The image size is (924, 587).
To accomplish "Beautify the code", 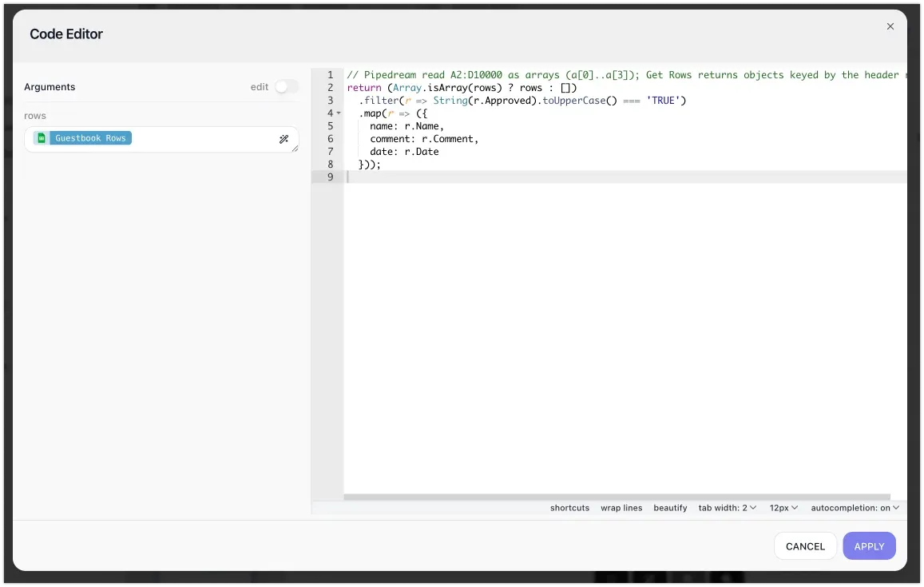I will point(670,508).
